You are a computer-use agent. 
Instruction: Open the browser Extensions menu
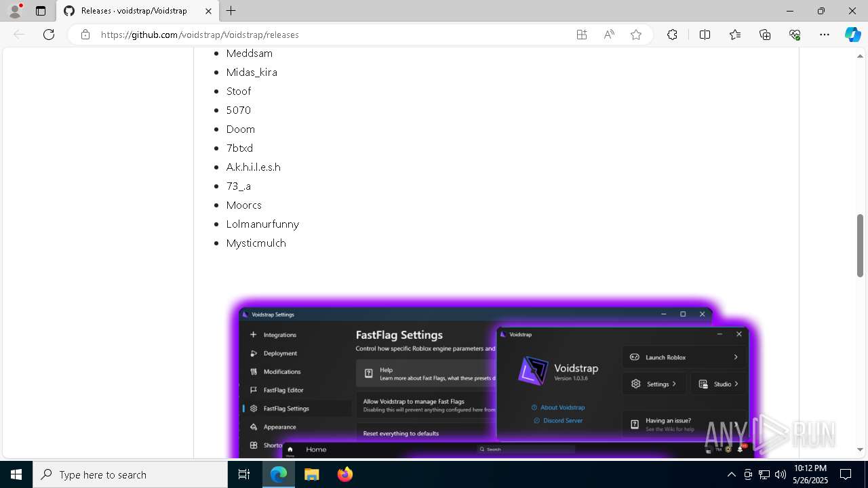pos(672,35)
